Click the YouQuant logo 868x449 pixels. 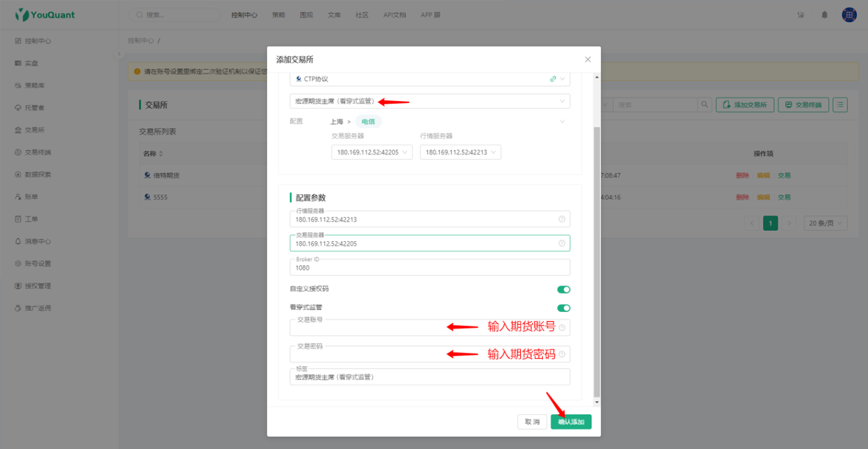pyautogui.click(x=45, y=14)
